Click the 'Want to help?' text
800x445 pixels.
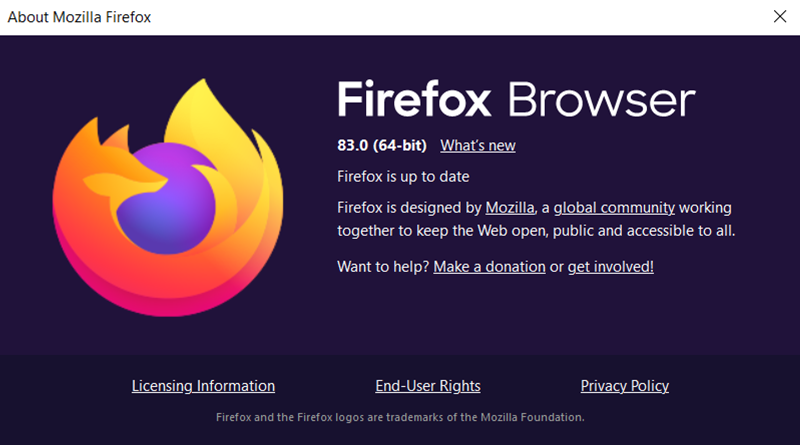point(383,266)
